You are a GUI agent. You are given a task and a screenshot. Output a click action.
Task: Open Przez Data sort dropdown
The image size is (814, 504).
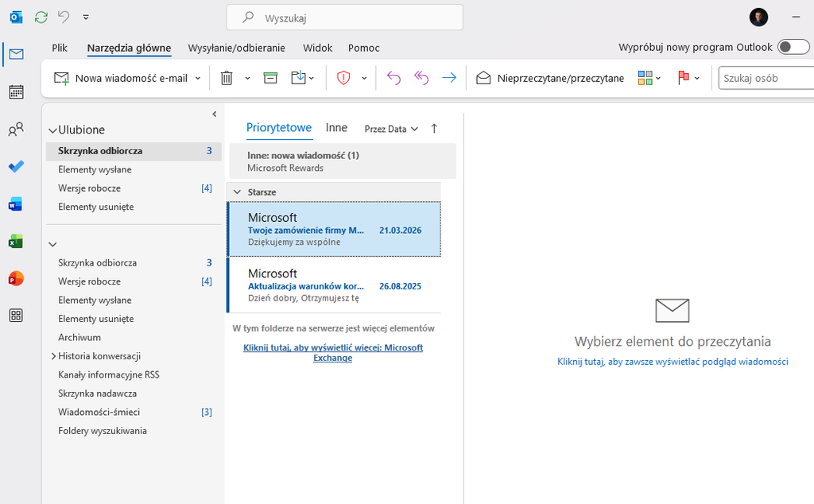[x=391, y=129]
